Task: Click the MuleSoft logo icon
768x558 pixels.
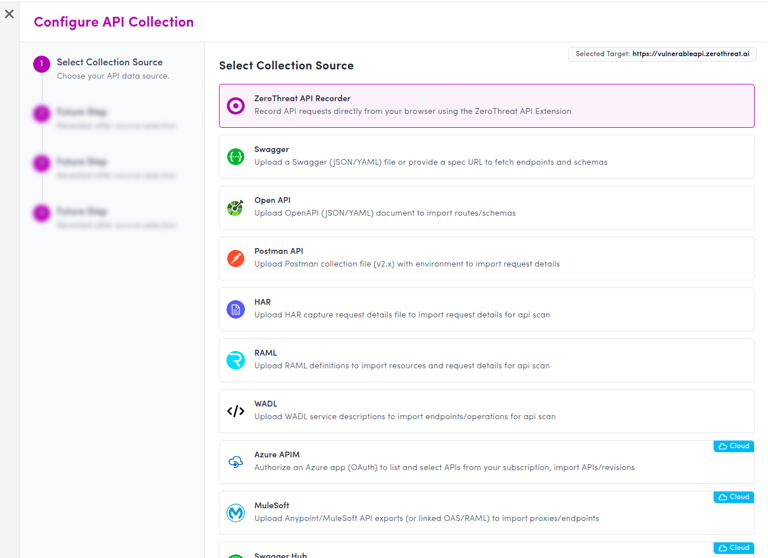Action: point(236,513)
